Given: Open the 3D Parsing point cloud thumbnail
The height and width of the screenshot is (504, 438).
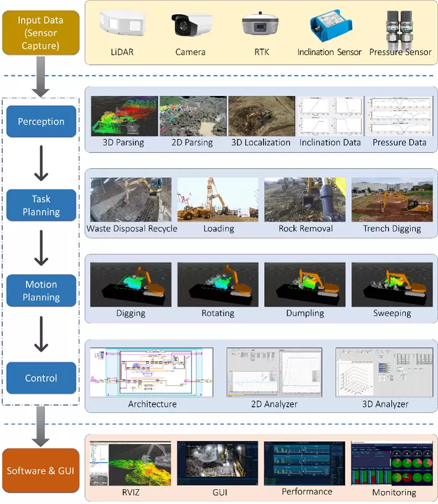Looking at the screenshot, I should [123, 116].
